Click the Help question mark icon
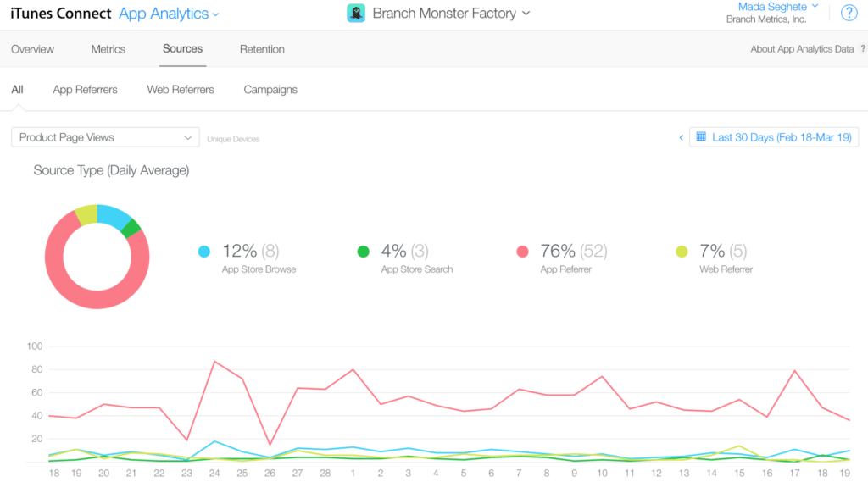The width and height of the screenshot is (868, 493). coord(849,13)
